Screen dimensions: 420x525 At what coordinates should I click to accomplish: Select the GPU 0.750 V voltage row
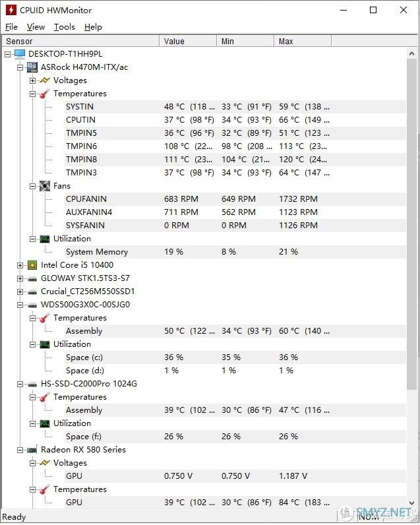[234, 476]
